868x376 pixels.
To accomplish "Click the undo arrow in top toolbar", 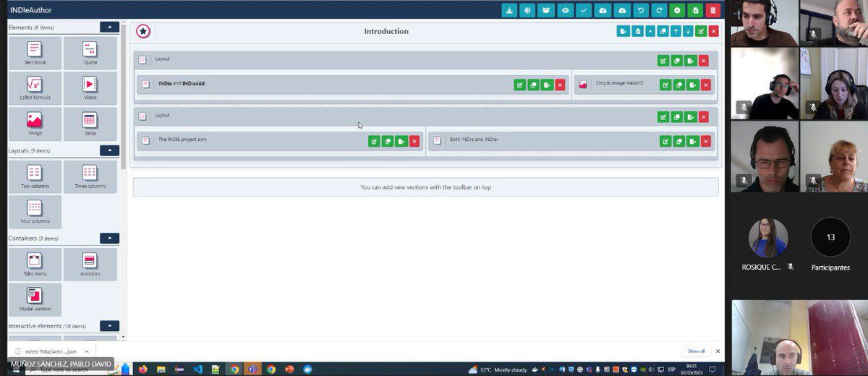I will [x=640, y=10].
